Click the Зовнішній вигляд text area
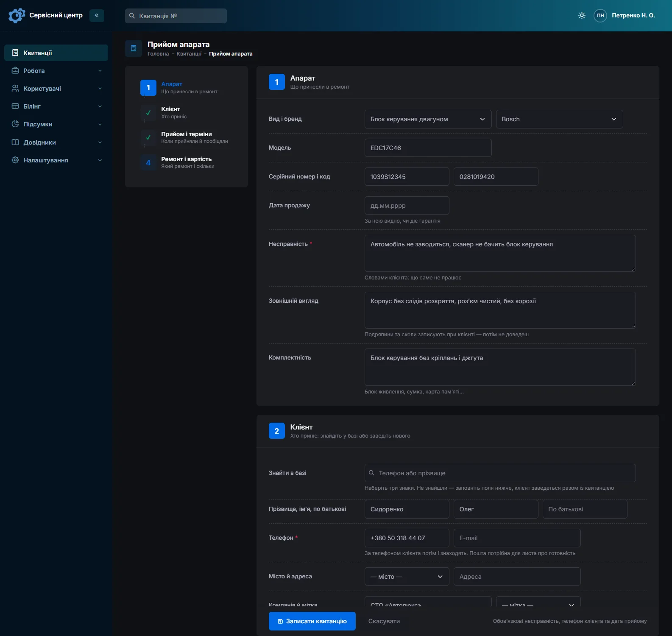This screenshot has width=672, height=636. pos(500,310)
